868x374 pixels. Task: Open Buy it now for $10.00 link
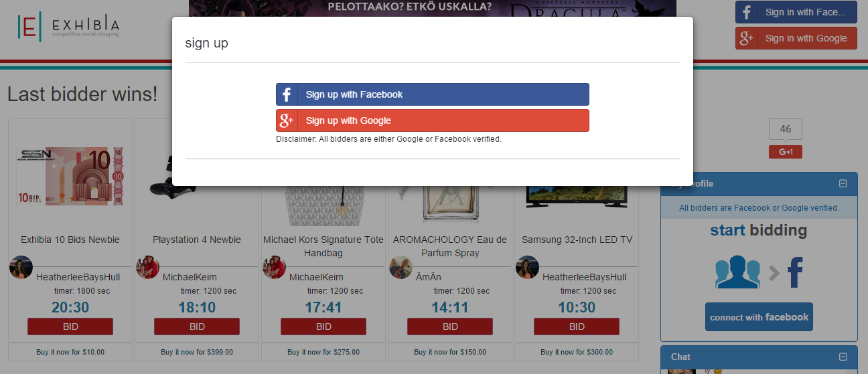[70, 352]
